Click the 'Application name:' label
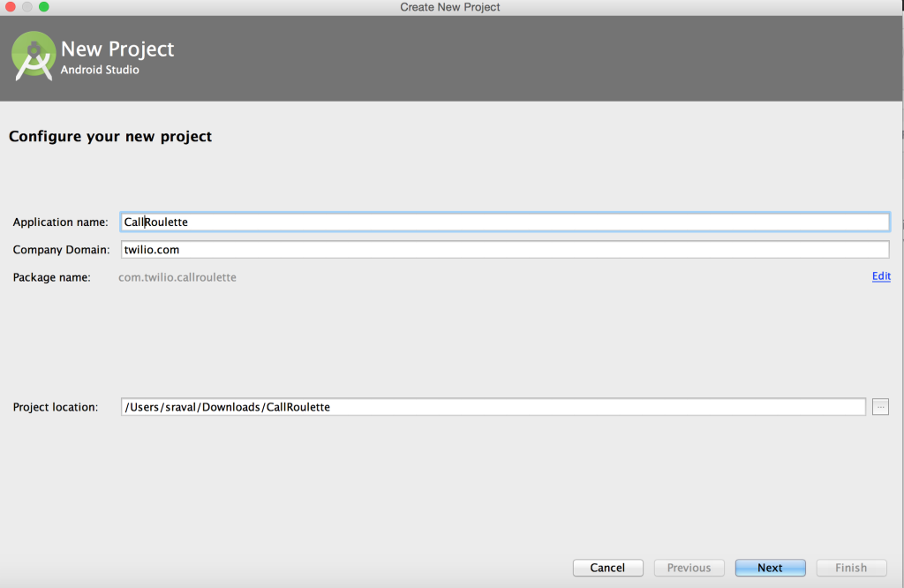904x588 pixels. [61, 222]
